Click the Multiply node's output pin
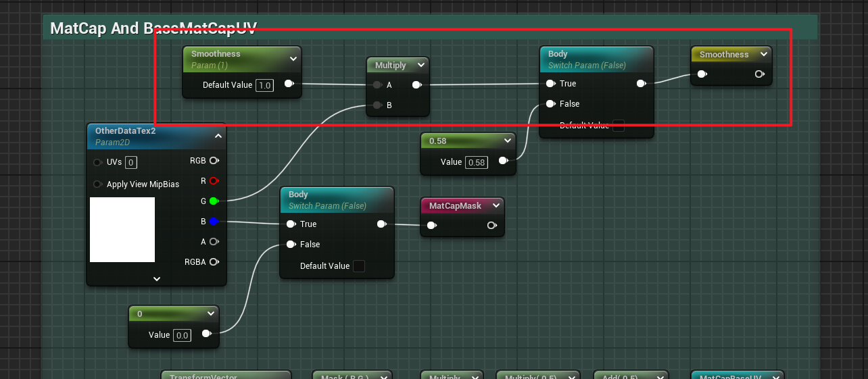 pos(416,85)
